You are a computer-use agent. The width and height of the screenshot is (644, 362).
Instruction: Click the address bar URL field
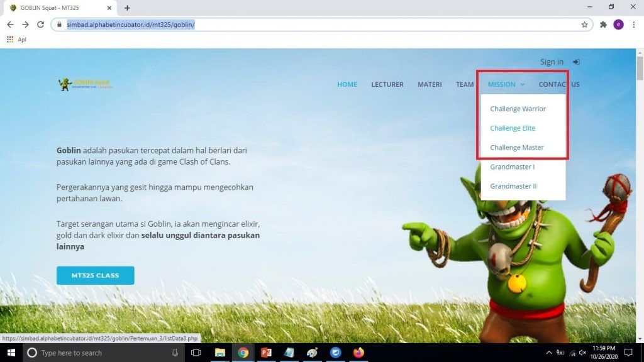pyautogui.click(x=314, y=25)
